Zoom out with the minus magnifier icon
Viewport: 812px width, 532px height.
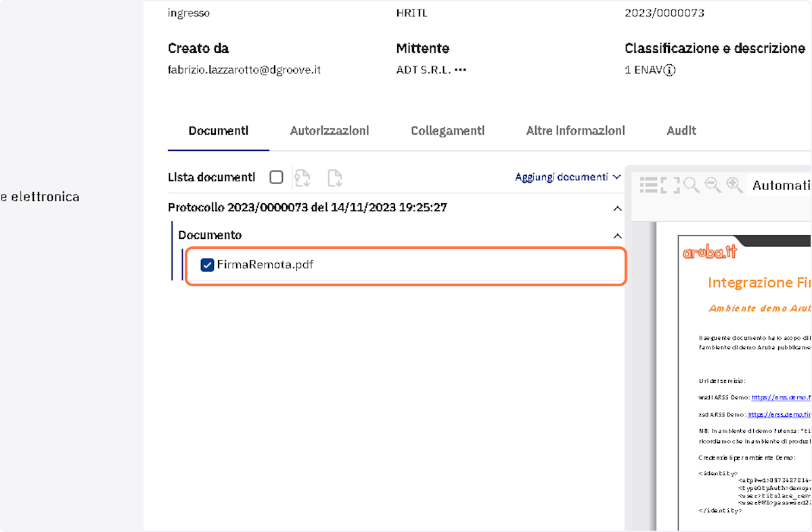[x=713, y=185]
